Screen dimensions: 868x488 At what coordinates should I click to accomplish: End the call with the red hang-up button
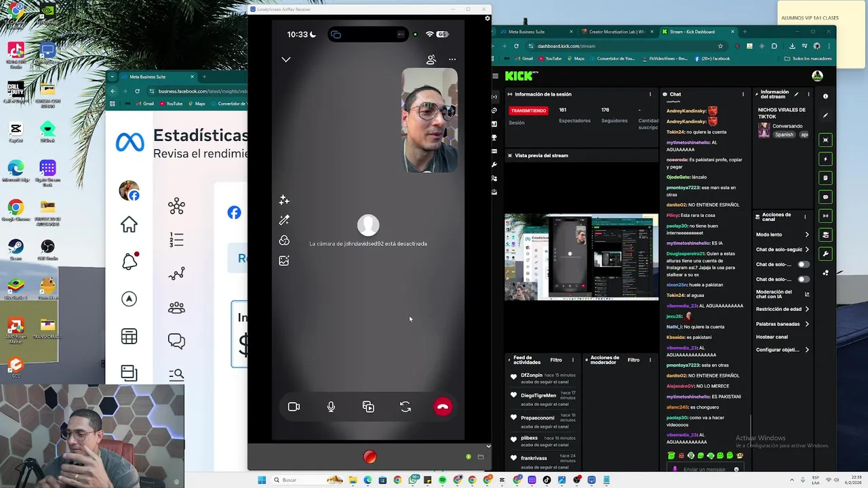click(443, 407)
